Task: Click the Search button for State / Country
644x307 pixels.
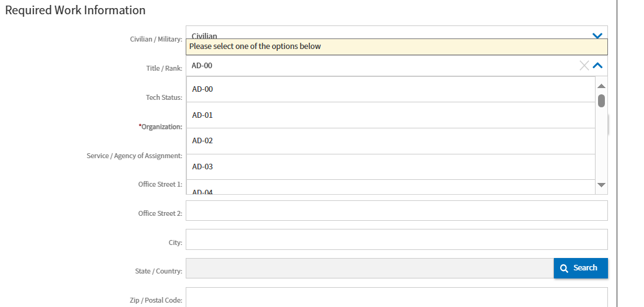Action: (581, 268)
